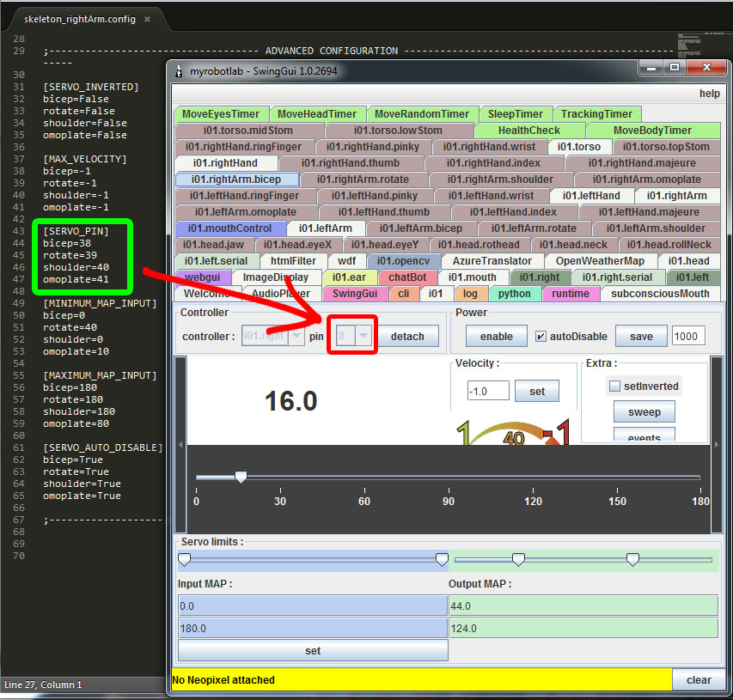
Task: Select the i01.head.jaw tab
Action: pos(214,245)
